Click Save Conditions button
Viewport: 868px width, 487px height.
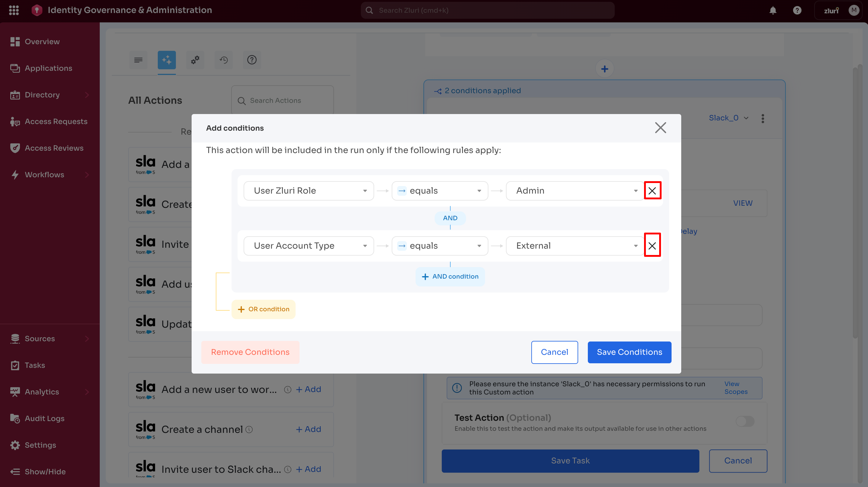[629, 352]
